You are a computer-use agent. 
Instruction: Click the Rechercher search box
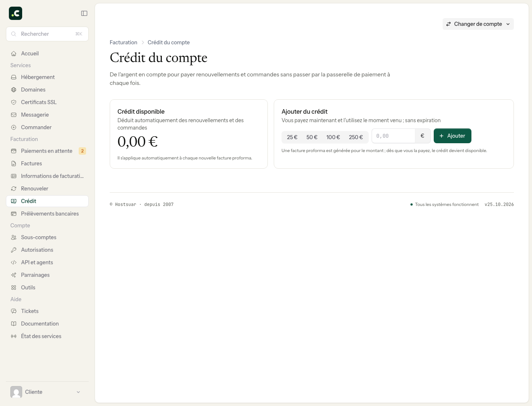click(x=47, y=34)
